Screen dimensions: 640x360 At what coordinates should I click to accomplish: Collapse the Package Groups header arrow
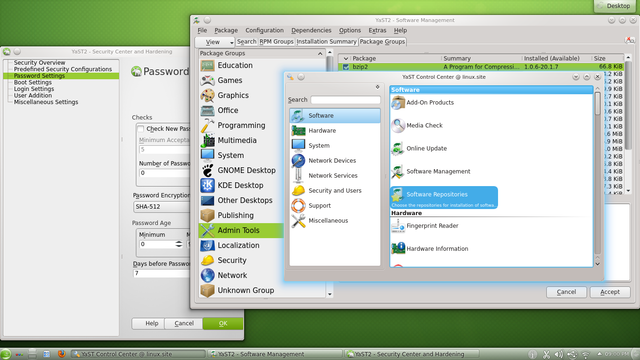[320, 53]
